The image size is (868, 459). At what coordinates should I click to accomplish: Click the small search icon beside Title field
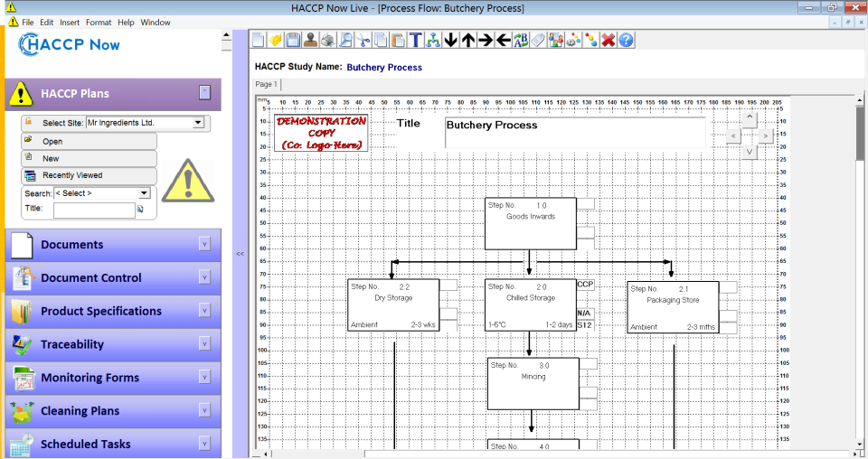coord(140,209)
